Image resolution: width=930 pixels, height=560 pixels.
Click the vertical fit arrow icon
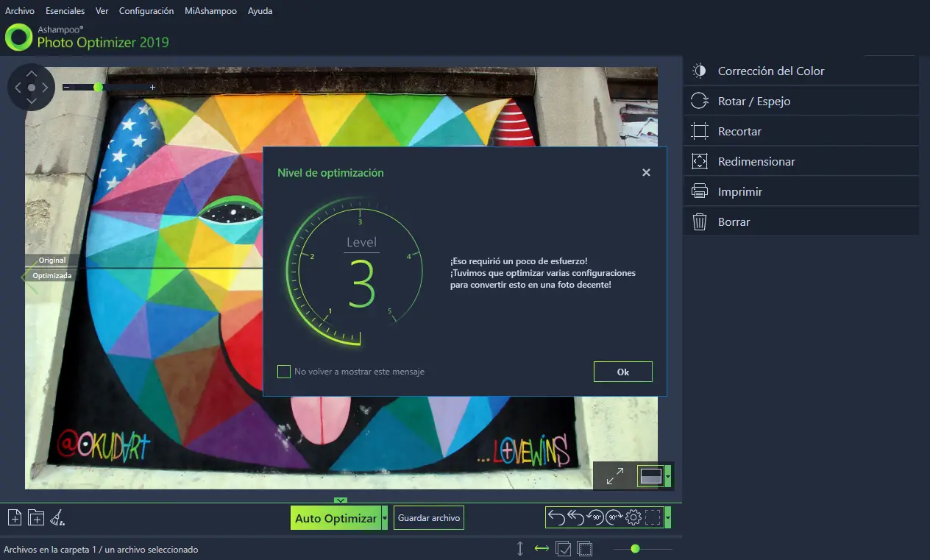(x=520, y=548)
